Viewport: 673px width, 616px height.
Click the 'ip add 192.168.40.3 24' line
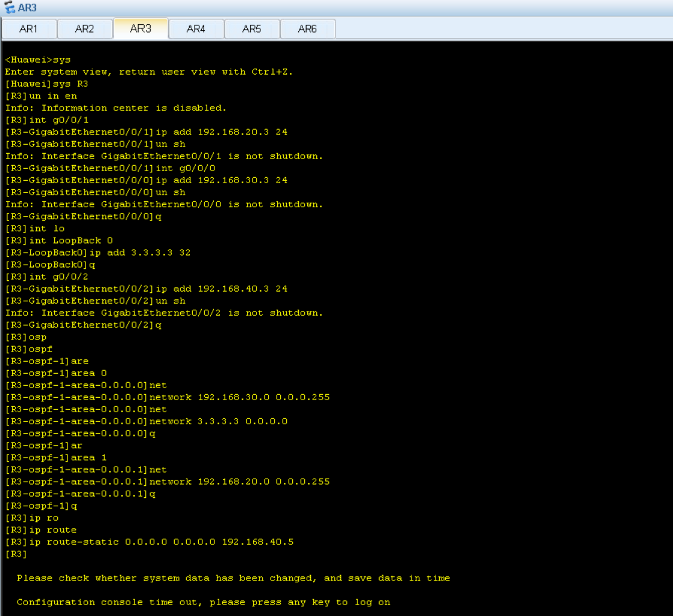pos(146,289)
